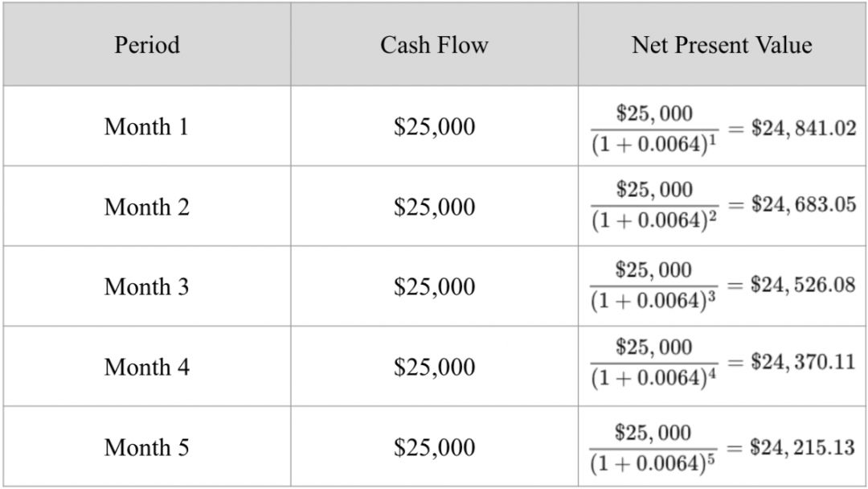Click the $25,000 cash flow for Month 1
This screenshot has height=489, width=868.
(x=434, y=127)
